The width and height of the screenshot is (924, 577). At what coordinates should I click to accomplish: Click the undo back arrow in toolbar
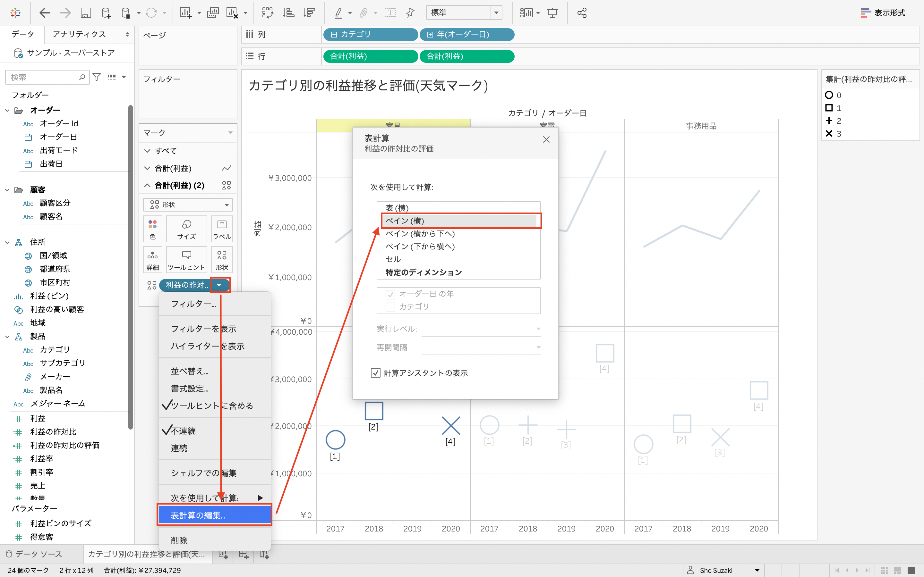click(45, 13)
